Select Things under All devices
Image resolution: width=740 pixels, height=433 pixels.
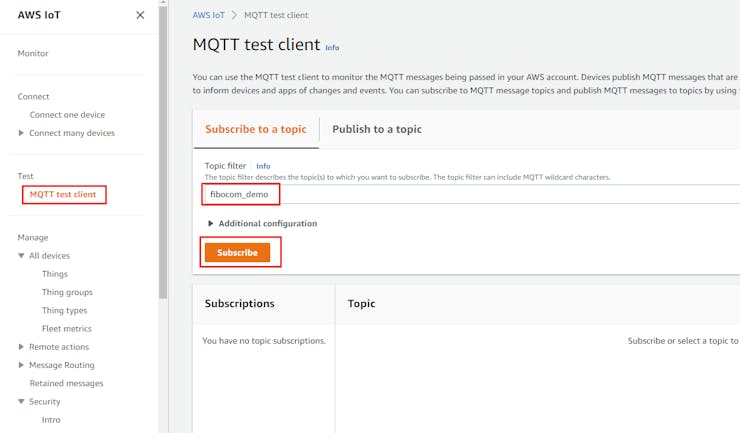pos(55,274)
